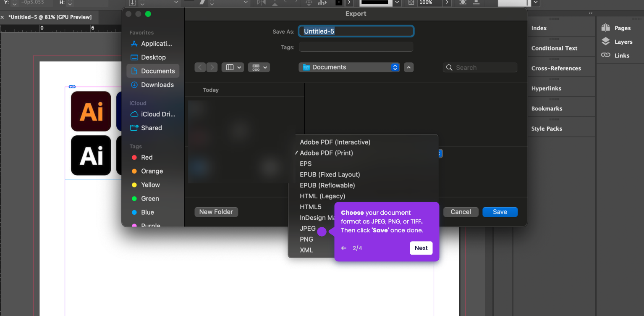
Task: Click the Tags input field
Action: (356, 47)
